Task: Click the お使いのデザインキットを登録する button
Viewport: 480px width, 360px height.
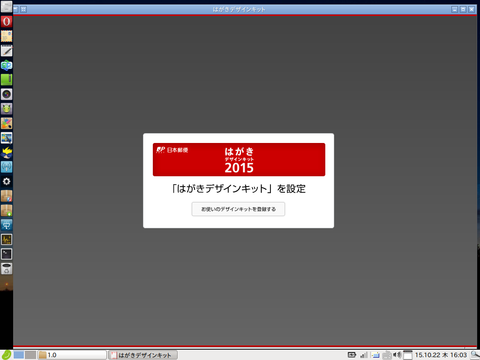Action: [x=238, y=209]
